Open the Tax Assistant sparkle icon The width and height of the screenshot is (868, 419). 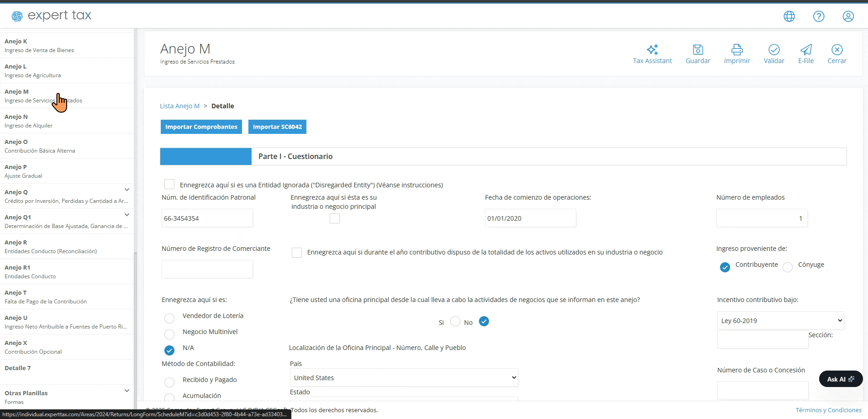pyautogui.click(x=652, y=49)
